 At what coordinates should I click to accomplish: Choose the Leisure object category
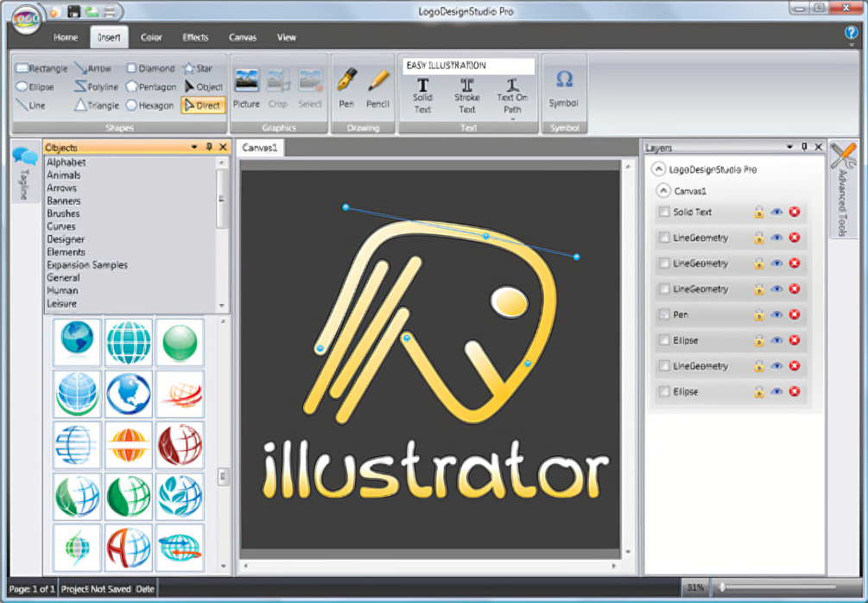point(61,303)
